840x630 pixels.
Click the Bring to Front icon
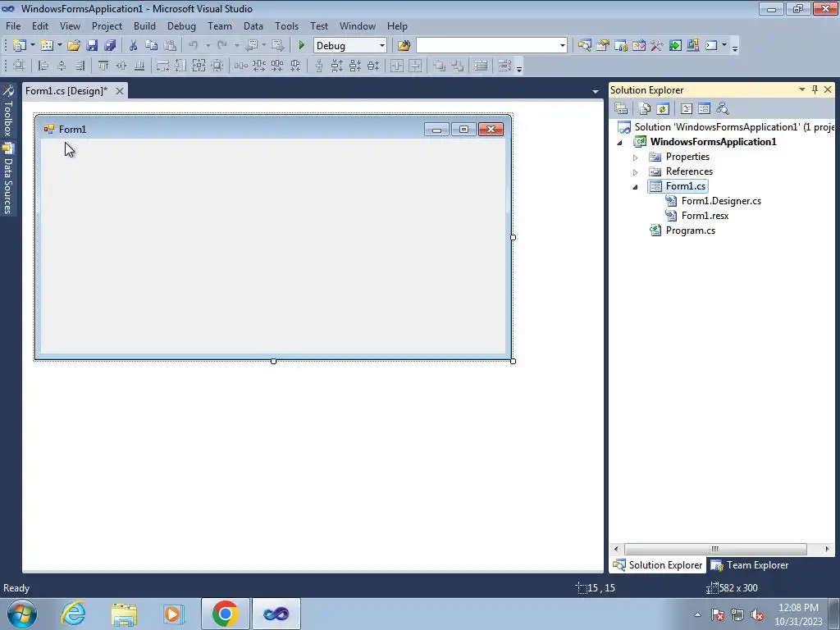click(440, 66)
